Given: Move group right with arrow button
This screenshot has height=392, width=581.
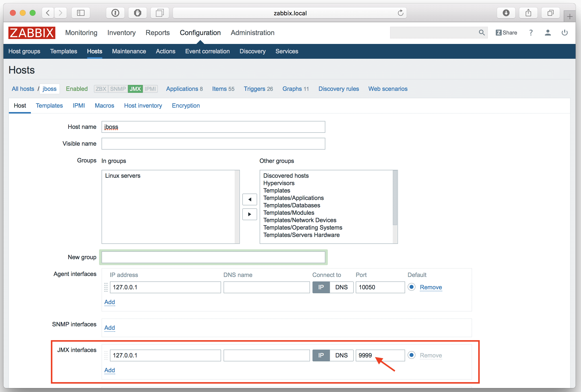Looking at the screenshot, I should pos(249,214).
